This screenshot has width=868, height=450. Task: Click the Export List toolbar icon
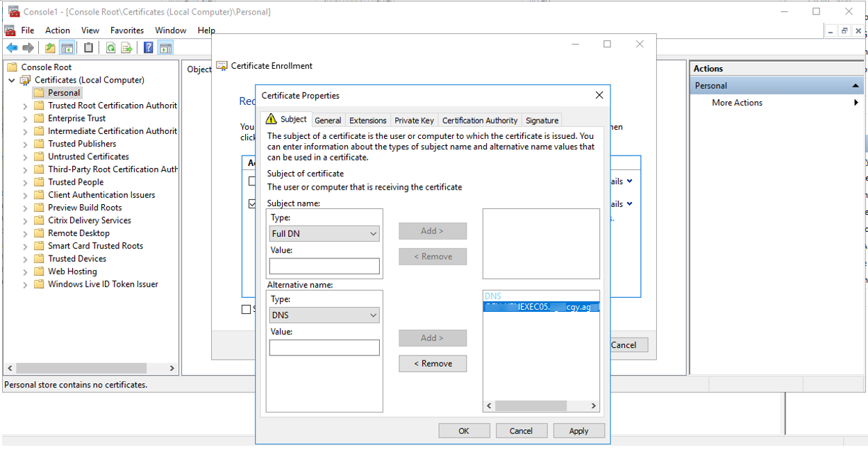[127, 48]
